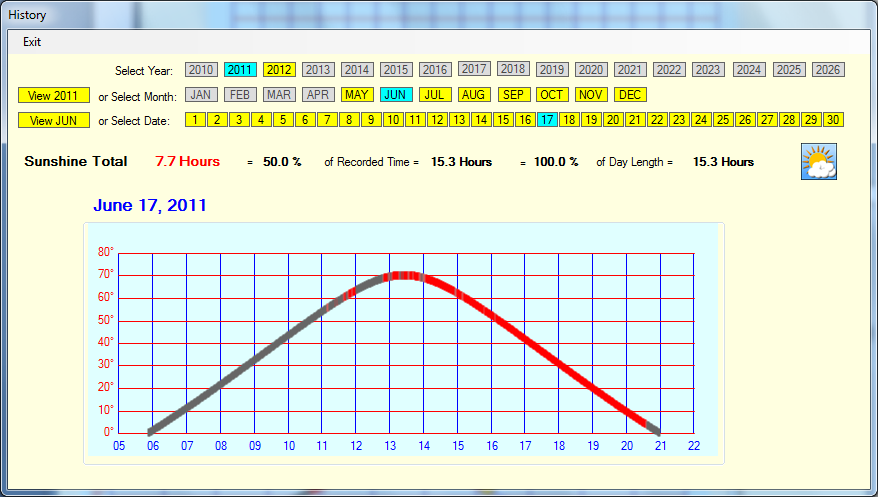Select month DEC
The image size is (878, 497).
click(x=630, y=95)
